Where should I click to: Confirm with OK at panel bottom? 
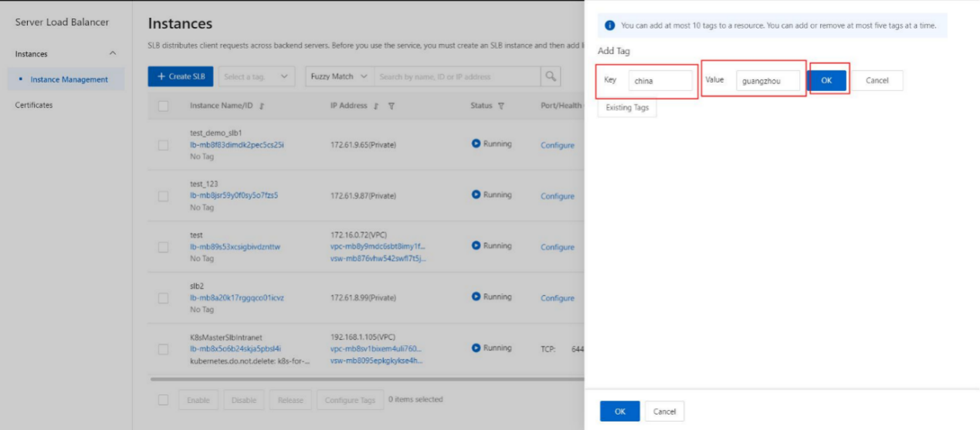(620, 411)
